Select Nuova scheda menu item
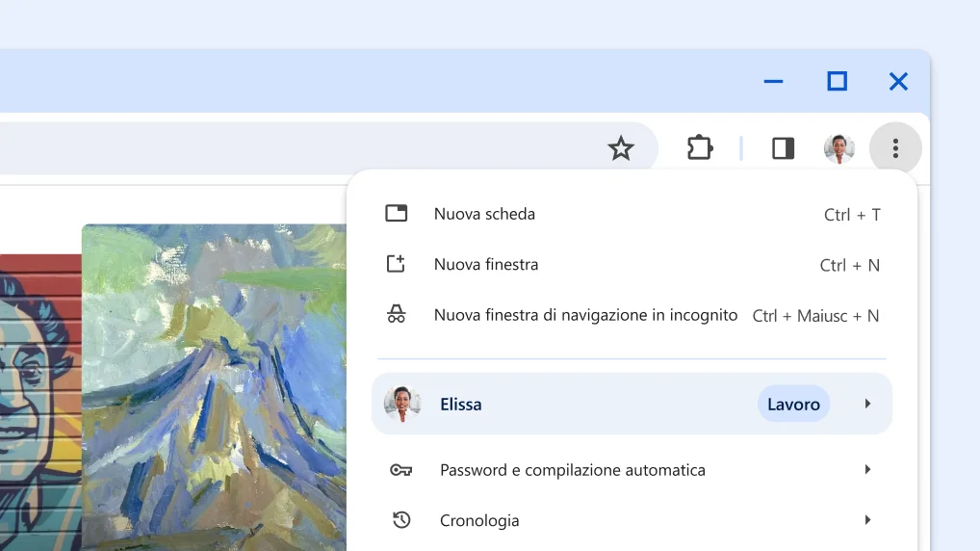The image size is (980, 551). (632, 214)
